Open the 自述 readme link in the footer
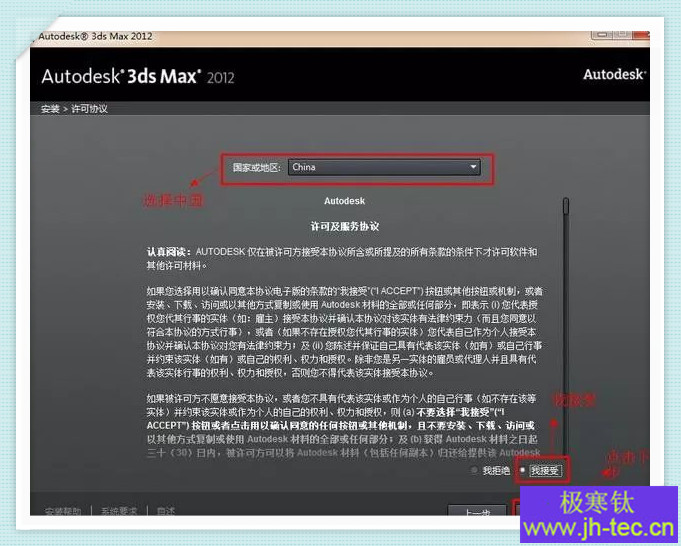 (165, 511)
